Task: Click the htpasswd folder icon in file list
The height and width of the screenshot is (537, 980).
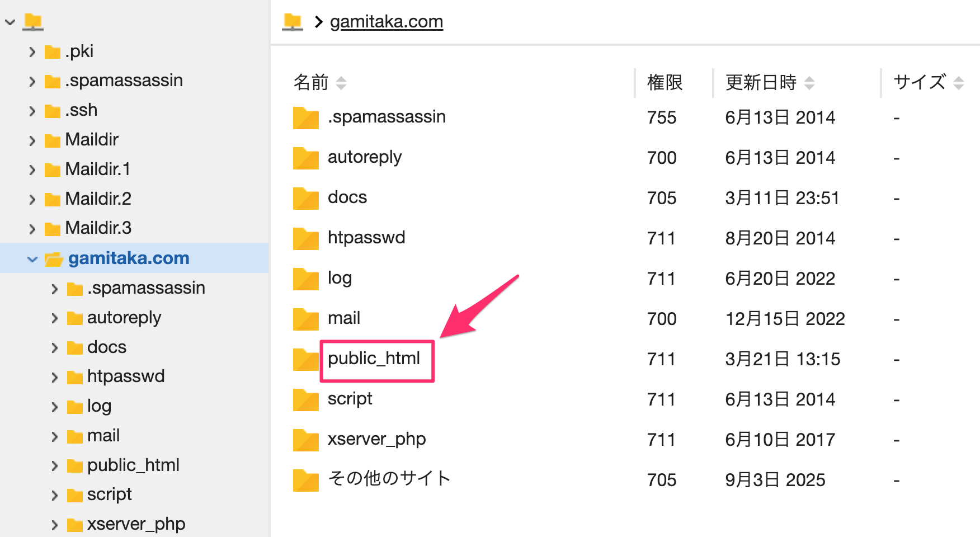Action: point(305,238)
